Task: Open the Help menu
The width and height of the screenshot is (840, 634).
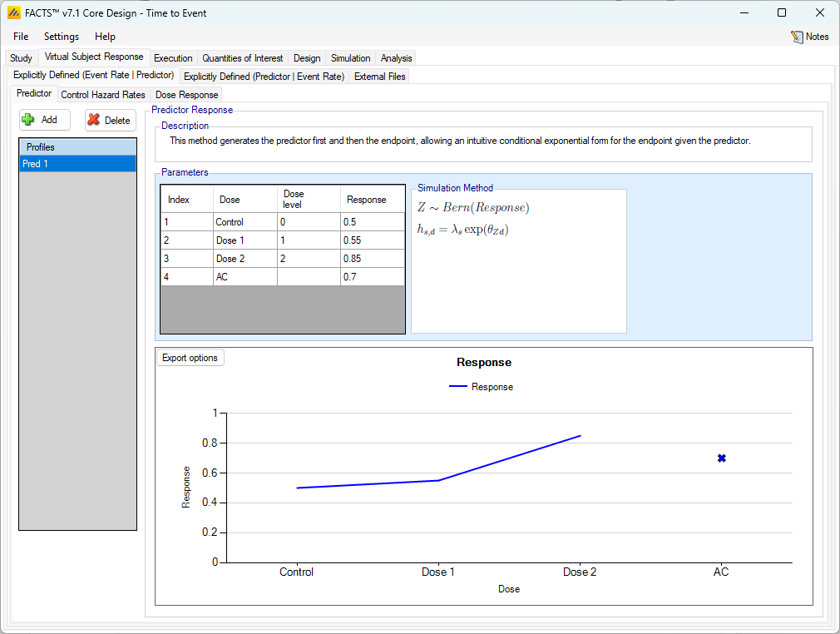Action: point(105,37)
